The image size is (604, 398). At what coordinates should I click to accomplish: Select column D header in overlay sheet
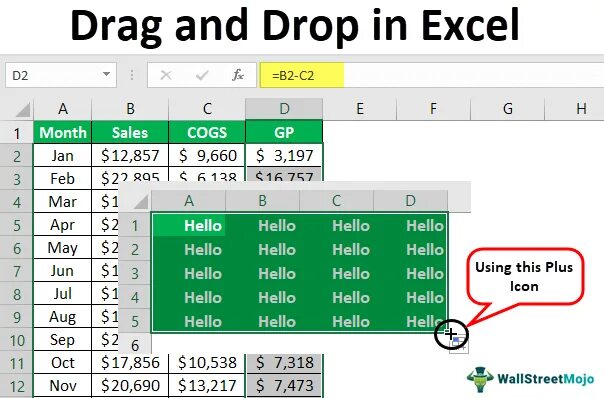click(x=410, y=201)
